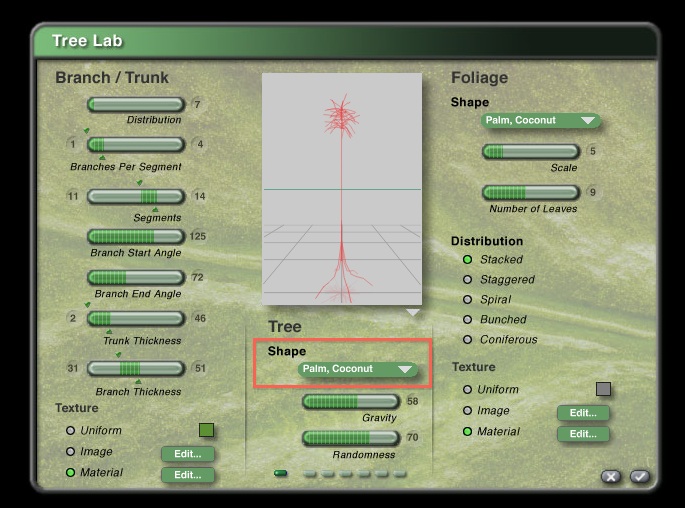Edit the branch/trunk material

pos(188,475)
